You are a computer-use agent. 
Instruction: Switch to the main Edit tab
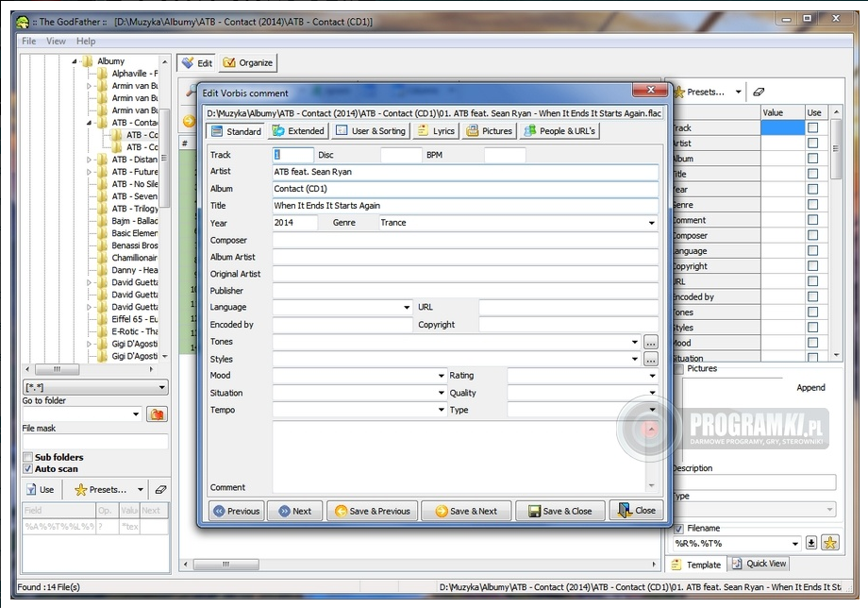(x=197, y=62)
